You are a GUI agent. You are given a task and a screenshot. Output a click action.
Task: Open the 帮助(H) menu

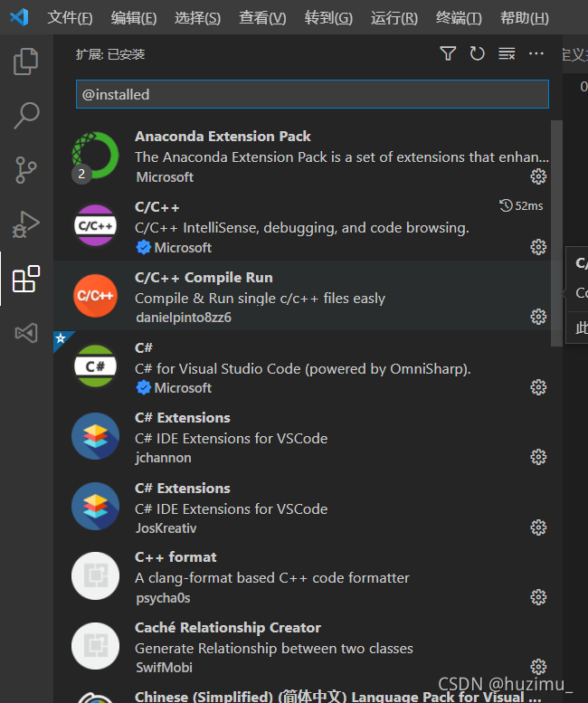(x=524, y=18)
